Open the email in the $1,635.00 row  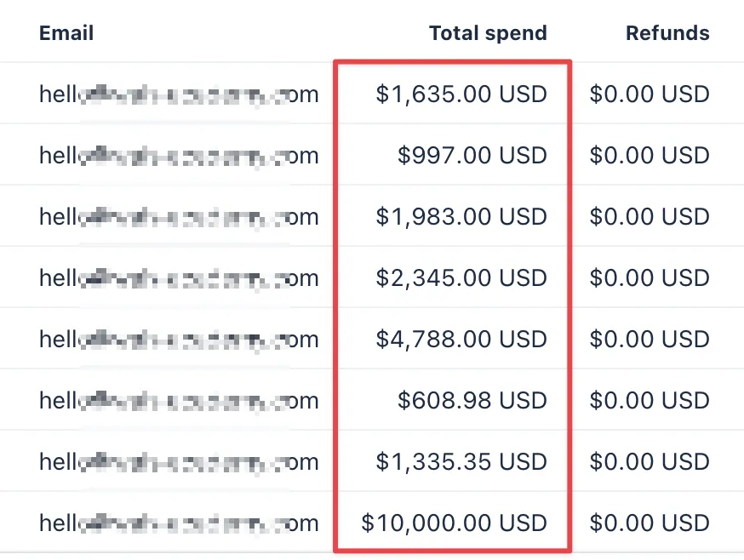pyautogui.click(x=179, y=94)
